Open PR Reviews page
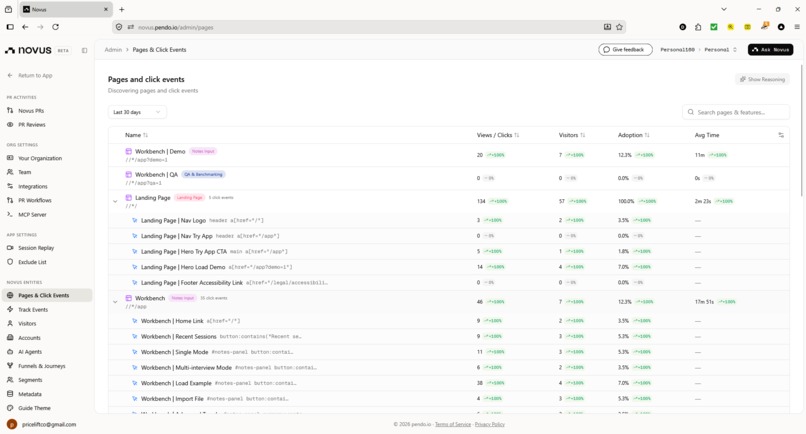806x434 pixels. 32,124
